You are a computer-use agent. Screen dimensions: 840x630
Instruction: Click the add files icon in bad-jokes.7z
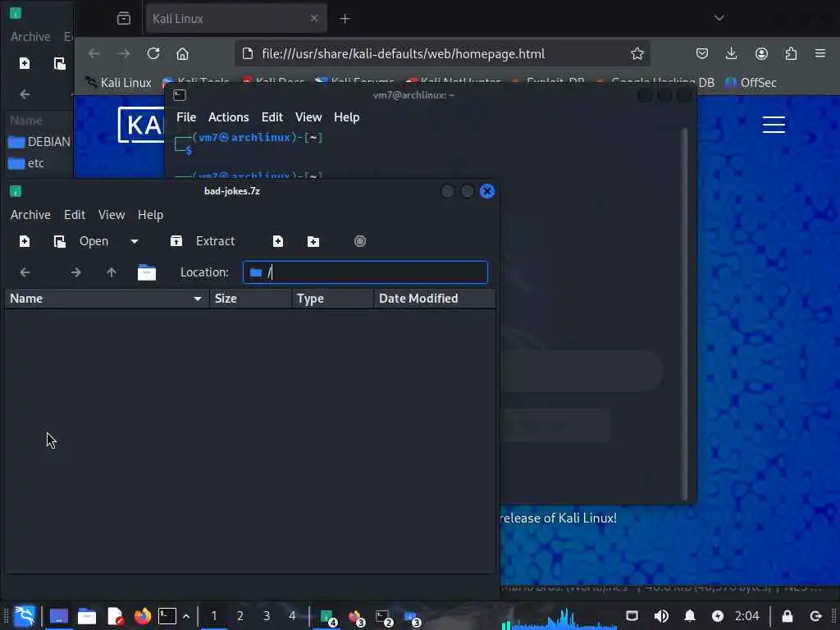(x=277, y=242)
